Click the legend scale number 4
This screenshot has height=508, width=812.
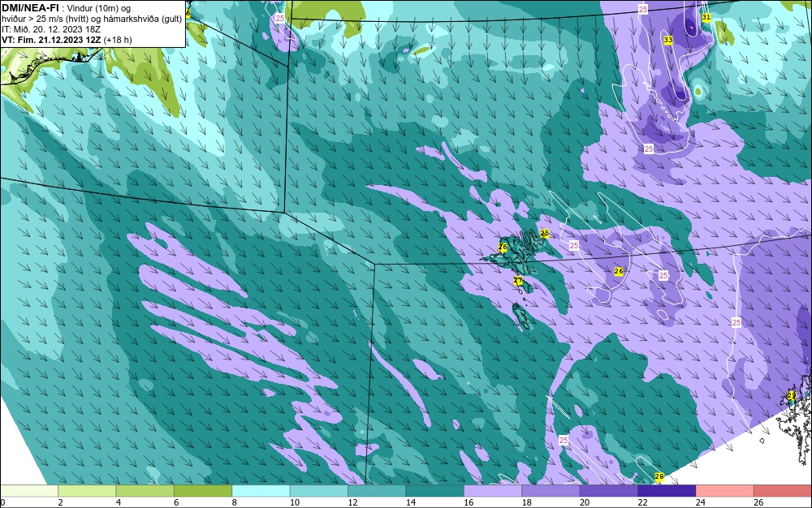point(119,502)
